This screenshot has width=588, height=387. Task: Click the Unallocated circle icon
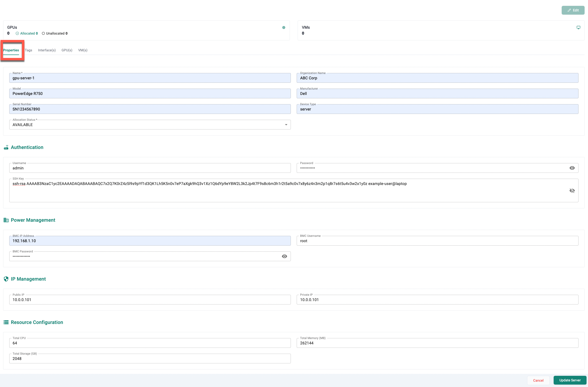(43, 33)
